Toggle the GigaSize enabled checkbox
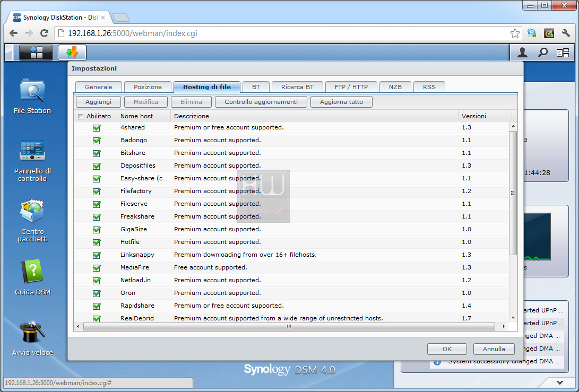This screenshot has width=579, height=392. coord(97,230)
